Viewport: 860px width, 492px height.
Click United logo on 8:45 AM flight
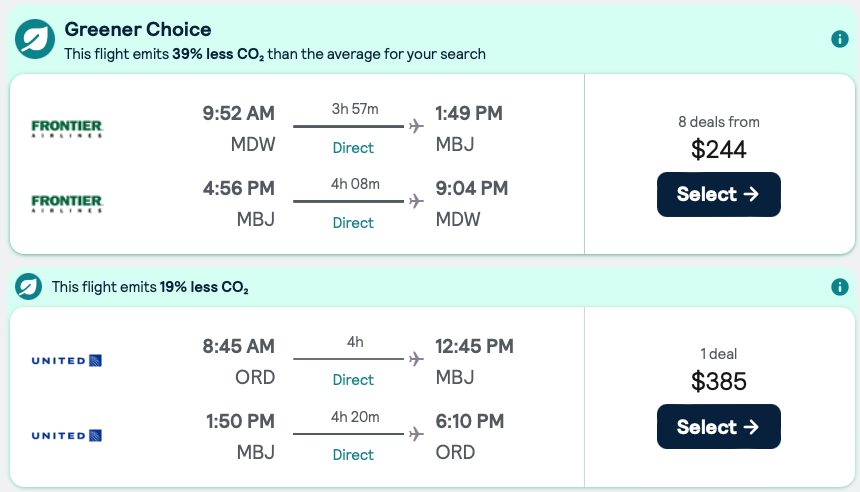[x=67, y=360]
